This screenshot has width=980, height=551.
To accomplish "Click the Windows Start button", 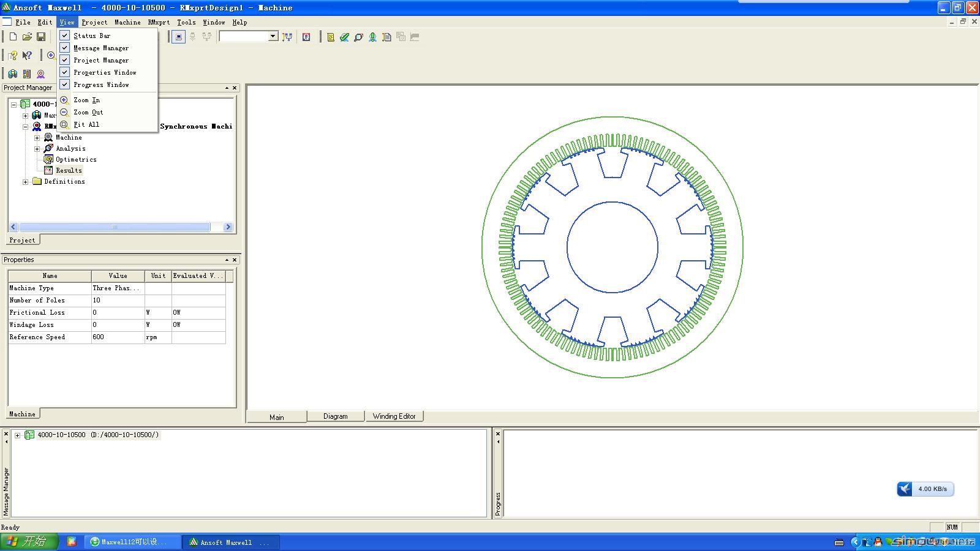I will pos(29,542).
